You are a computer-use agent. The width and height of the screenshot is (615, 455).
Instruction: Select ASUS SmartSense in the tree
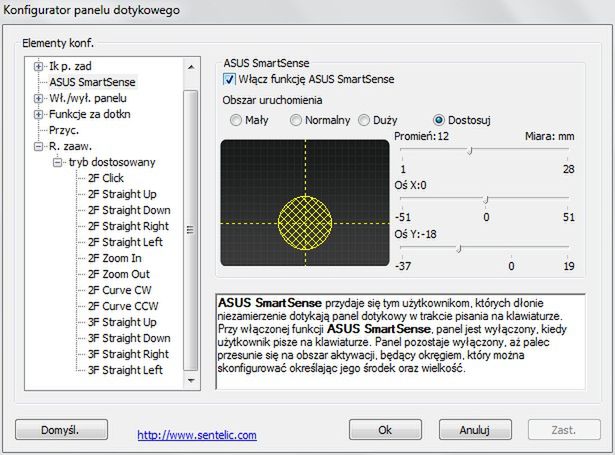coord(93,82)
